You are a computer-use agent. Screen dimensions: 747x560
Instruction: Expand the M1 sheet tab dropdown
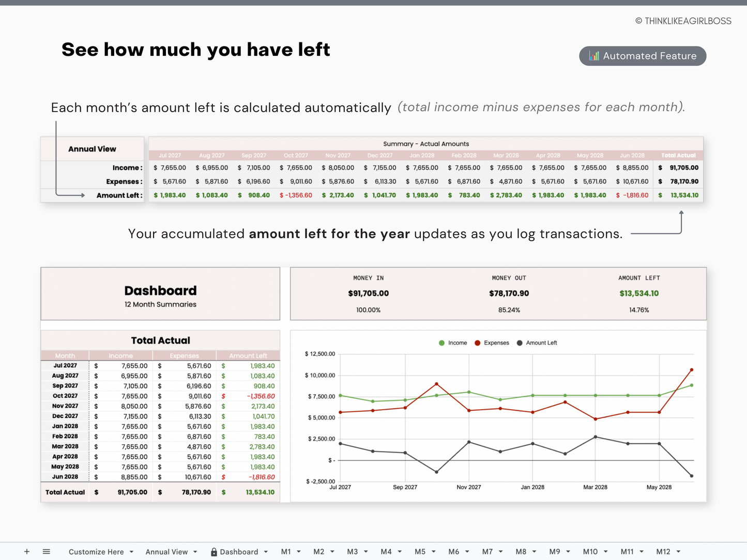[300, 551]
